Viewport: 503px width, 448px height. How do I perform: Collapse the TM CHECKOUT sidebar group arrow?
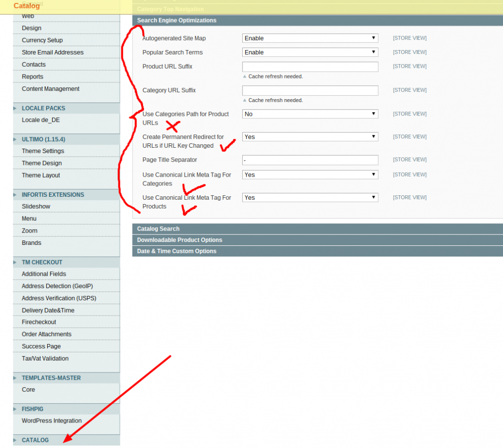pyautogui.click(x=15, y=263)
